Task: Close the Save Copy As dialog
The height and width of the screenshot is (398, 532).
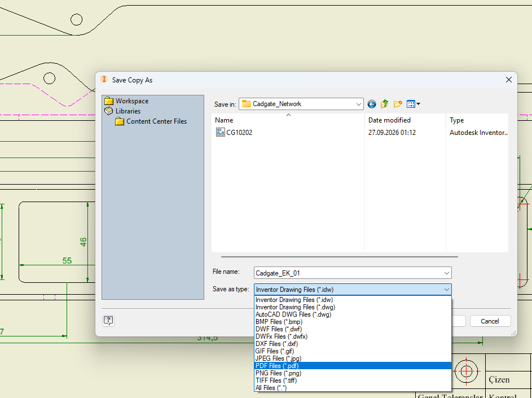Action: coord(509,80)
